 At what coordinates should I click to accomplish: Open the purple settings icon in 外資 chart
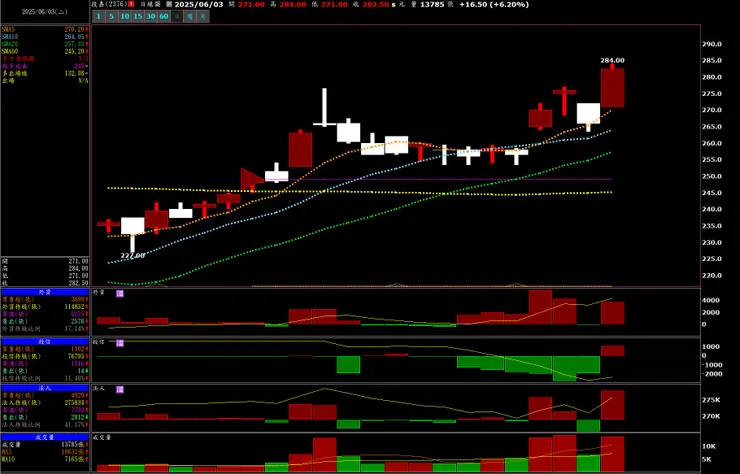click(120, 294)
